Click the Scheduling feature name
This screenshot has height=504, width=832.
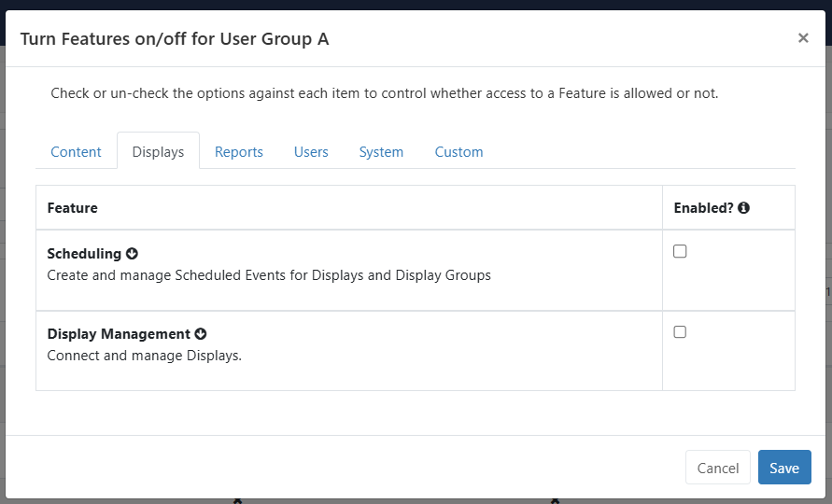point(84,254)
